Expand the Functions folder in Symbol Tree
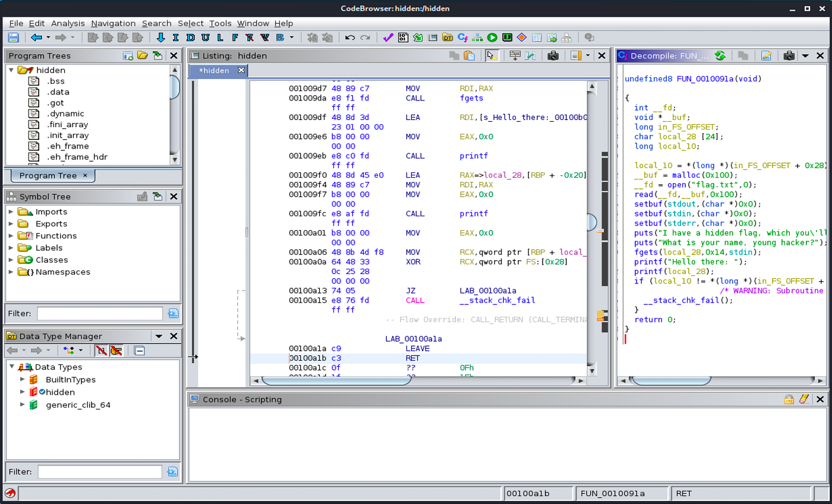The image size is (832, 504). click(x=11, y=236)
